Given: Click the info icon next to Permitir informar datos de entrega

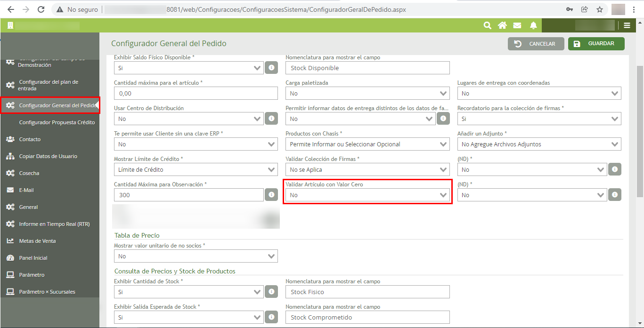Looking at the screenshot, I should pyautogui.click(x=443, y=119).
